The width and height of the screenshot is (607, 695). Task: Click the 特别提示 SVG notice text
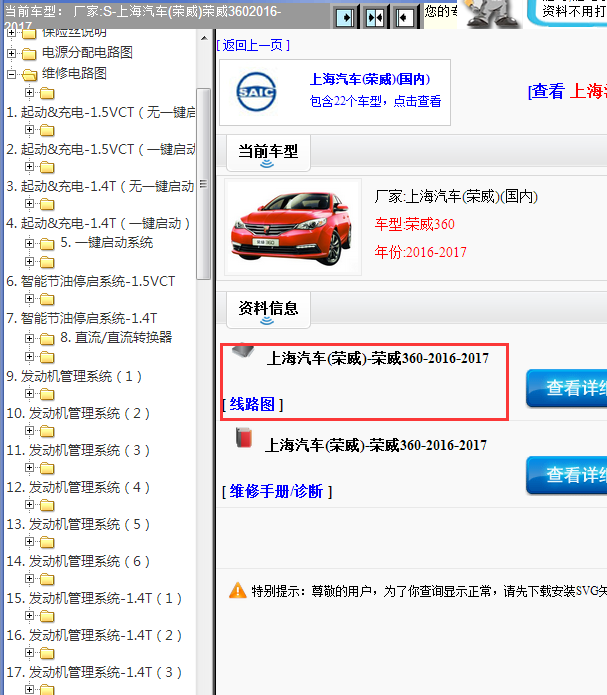(429, 591)
